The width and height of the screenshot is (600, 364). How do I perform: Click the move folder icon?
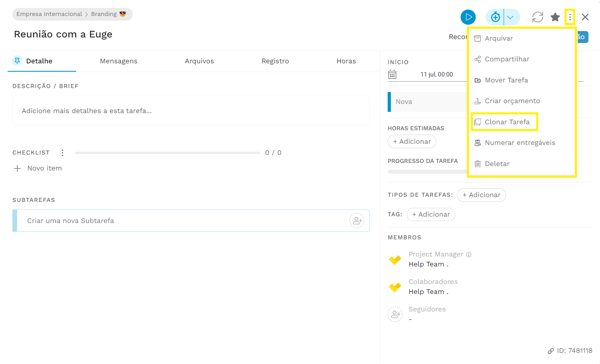click(477, 80)
